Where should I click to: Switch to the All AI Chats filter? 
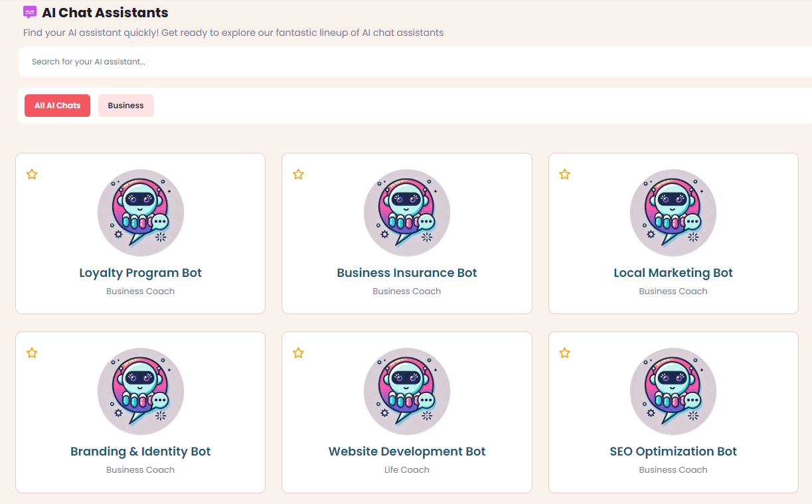tap(57, 106)
